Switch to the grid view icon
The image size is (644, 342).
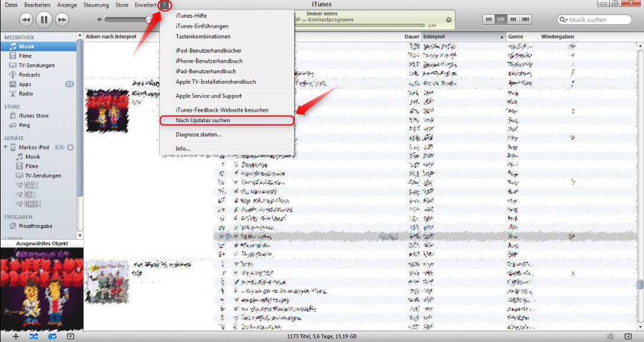[x=514, y=19]
